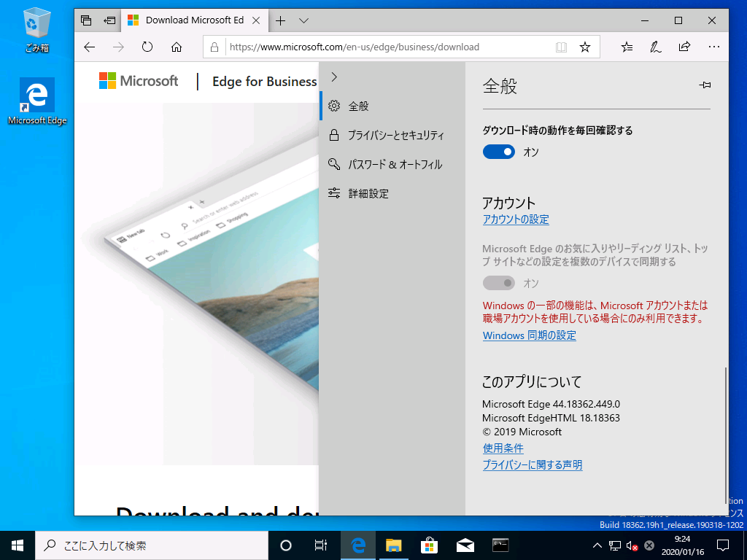Screen dimensions: 747x560
Task: Open File Explorer from taskbar
Action: 393,545
